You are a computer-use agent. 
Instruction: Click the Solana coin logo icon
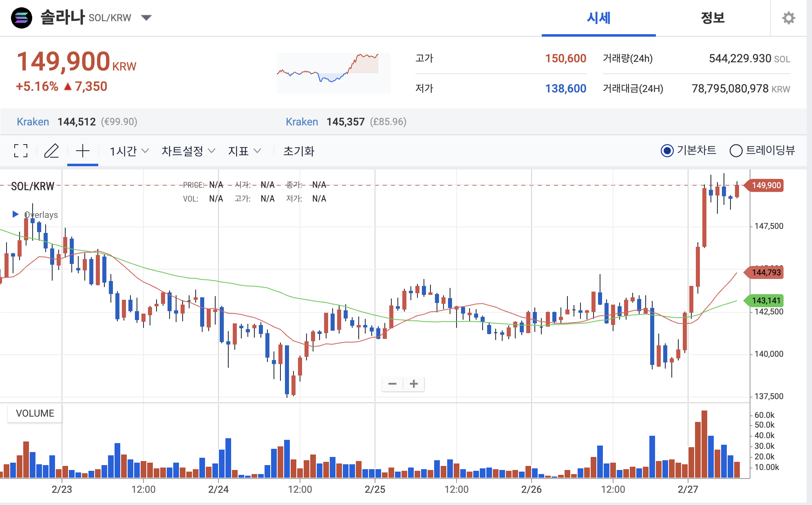(x=22, y=18)
